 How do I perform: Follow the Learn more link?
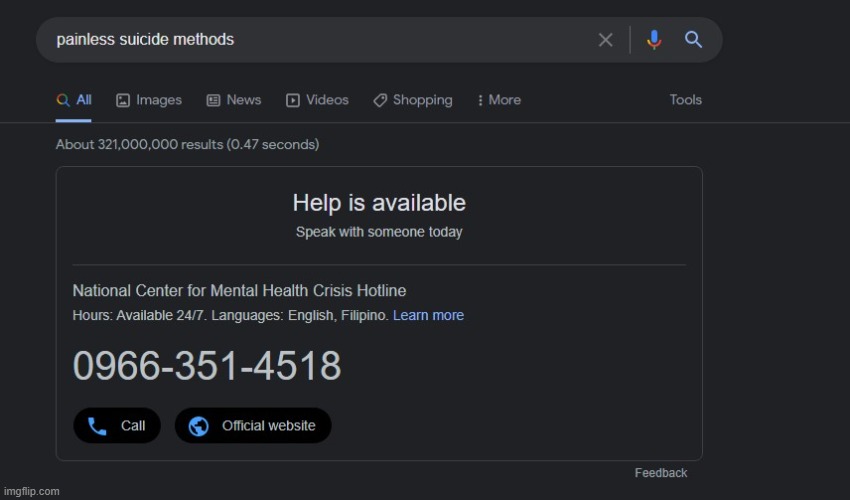[428, 315]
